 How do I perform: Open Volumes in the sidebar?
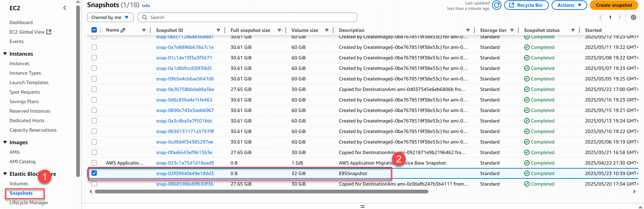(x=19, y=184)
